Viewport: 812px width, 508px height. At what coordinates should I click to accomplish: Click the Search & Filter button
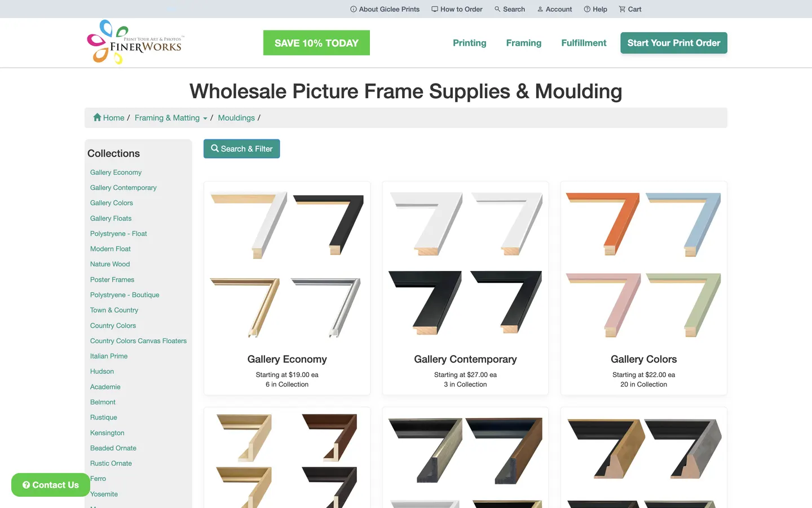pos(241,148)
